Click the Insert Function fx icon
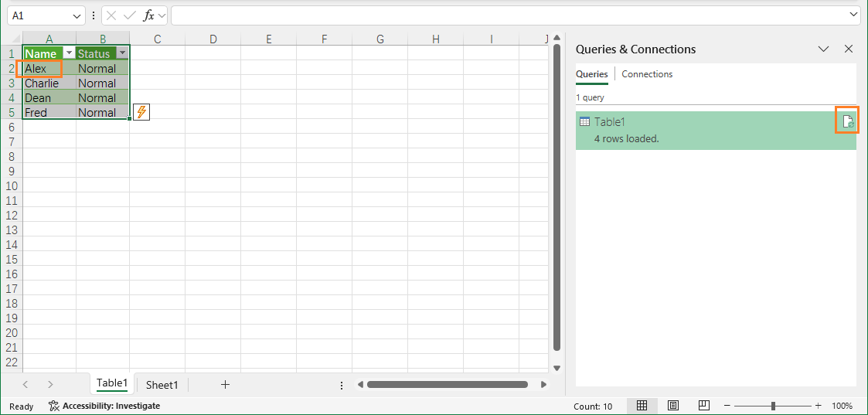The image size is (868, 415). click(x=148, y=15)
